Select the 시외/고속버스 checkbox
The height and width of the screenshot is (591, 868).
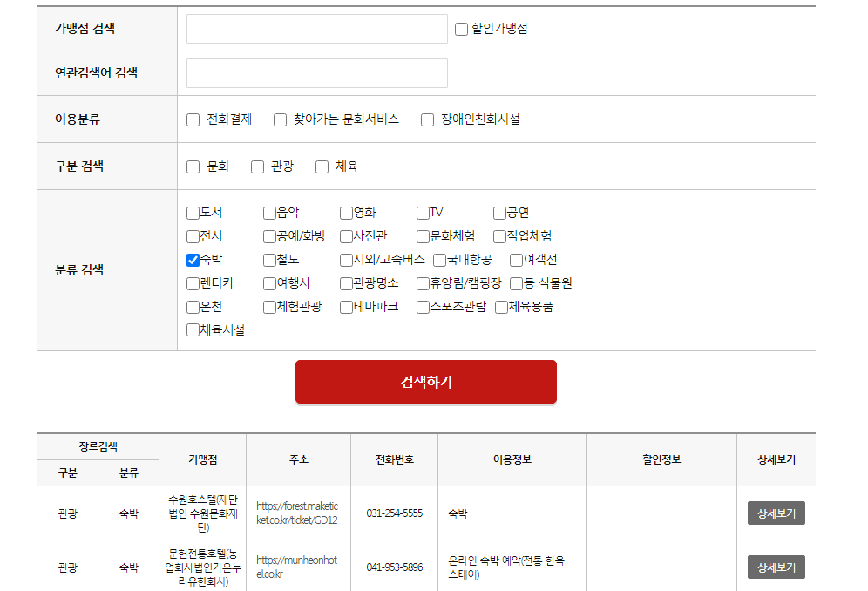(x=346, y=261)
